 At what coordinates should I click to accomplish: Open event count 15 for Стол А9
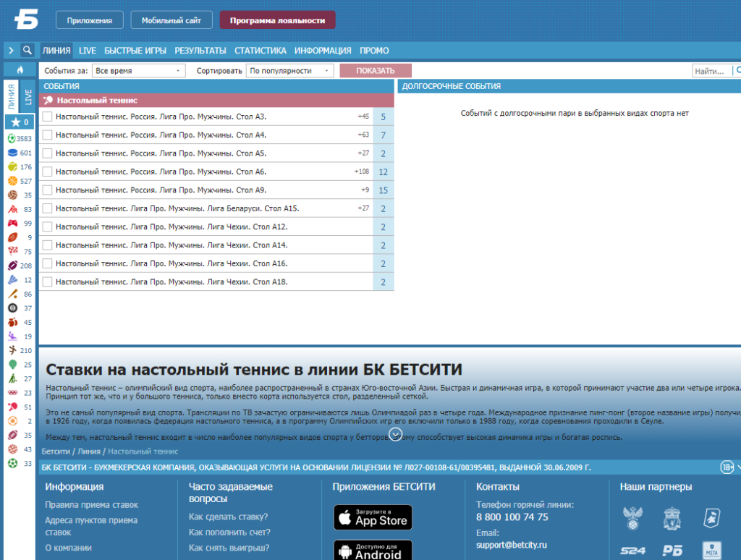point(384,190)
